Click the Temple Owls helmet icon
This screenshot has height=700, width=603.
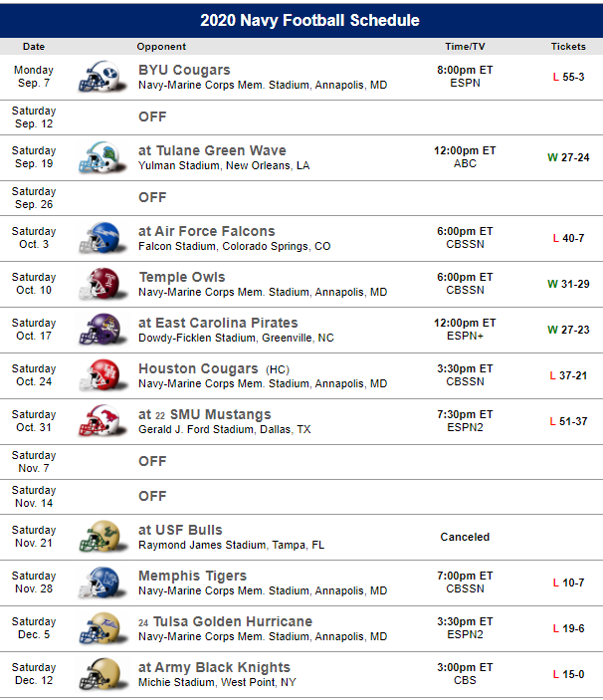[99, 284]
